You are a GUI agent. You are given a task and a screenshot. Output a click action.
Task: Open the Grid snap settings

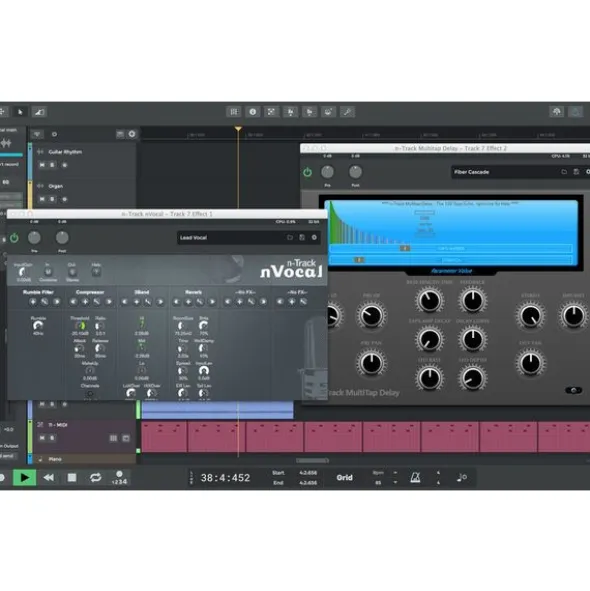coord(344,478)
